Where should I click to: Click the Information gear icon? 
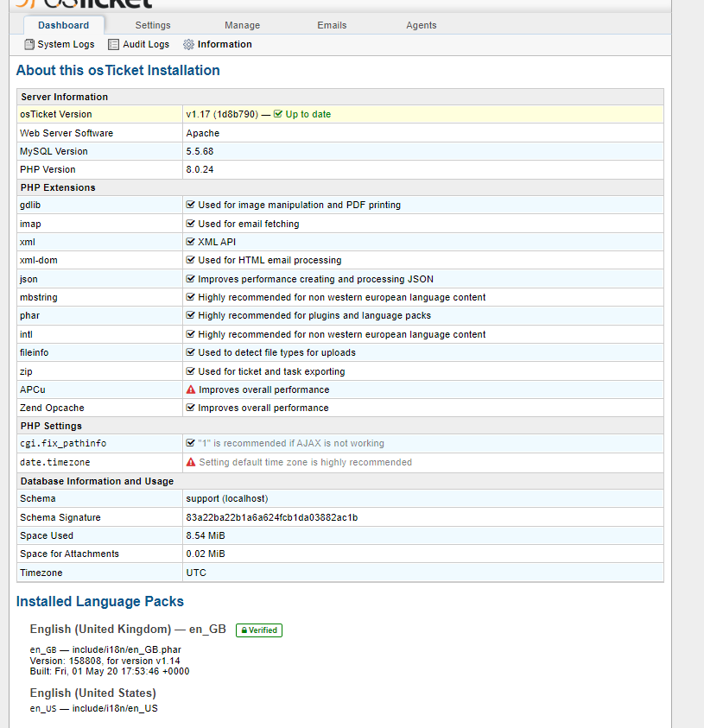pos(188,45)
